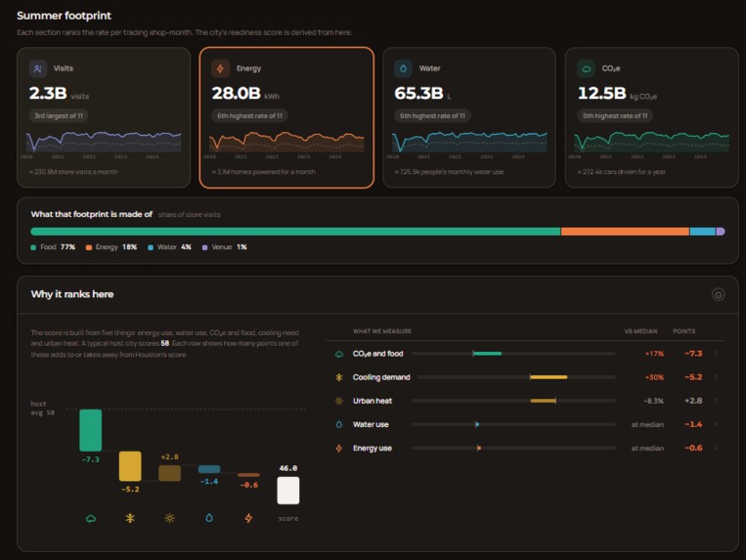
Task: Click the blue -1.4 waterfall bar
Action: pos(209,469)
